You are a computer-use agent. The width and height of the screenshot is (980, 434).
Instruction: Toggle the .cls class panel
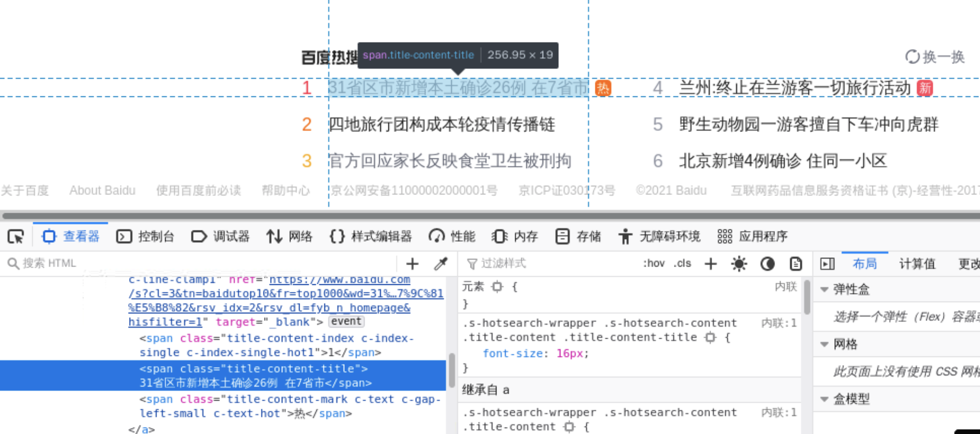[683, 263]
